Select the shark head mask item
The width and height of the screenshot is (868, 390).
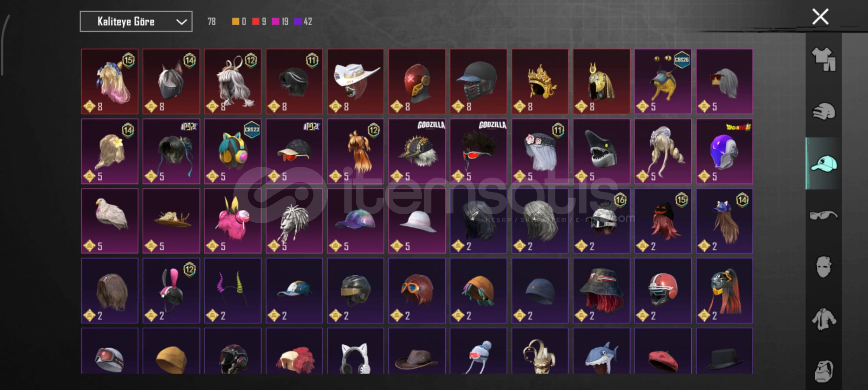[x=601, y=151]
